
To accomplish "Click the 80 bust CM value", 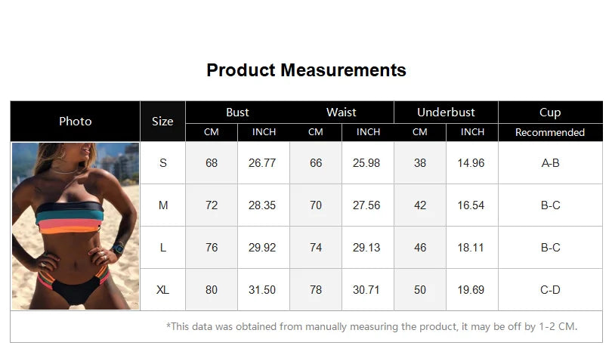I will click(x=212, y=289).
